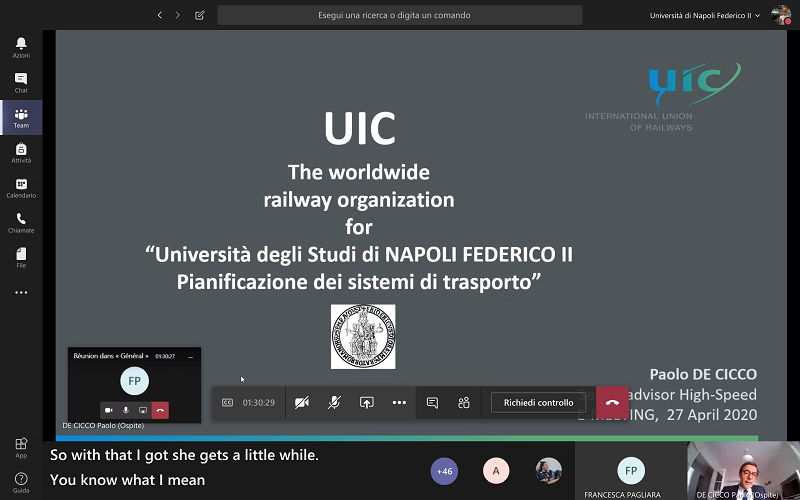This screenshot has width=800, height=500.
Task: Toggle live captions CC button
Action: (227, 403)
